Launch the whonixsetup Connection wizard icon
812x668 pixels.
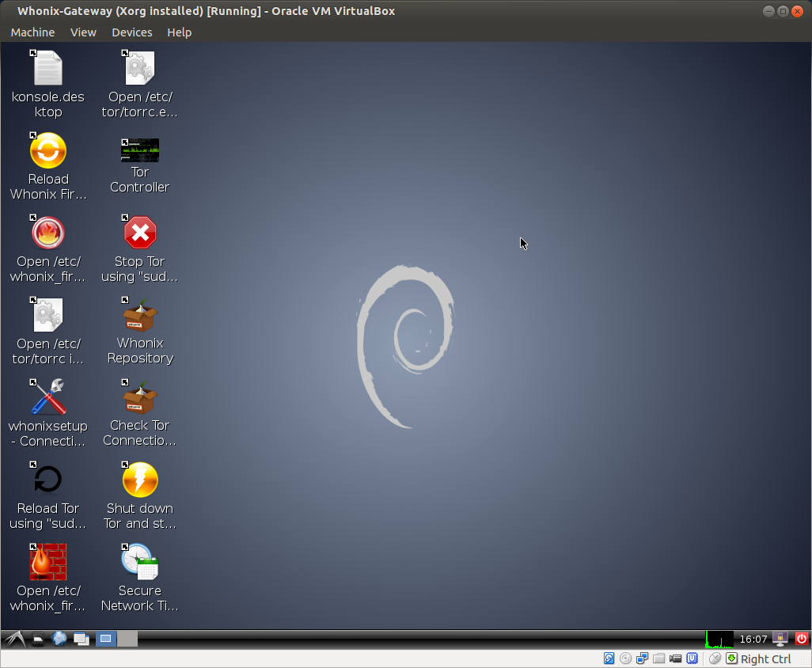(x=48, y=397)
